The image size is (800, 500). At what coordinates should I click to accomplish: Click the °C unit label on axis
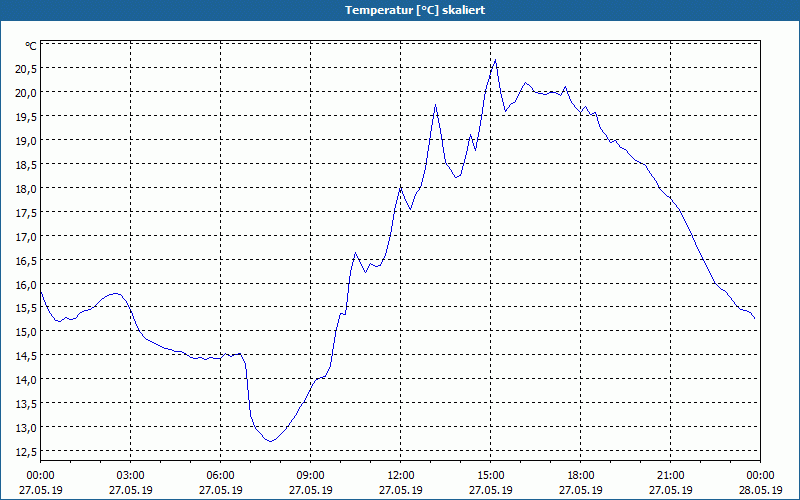coord(31,46)
